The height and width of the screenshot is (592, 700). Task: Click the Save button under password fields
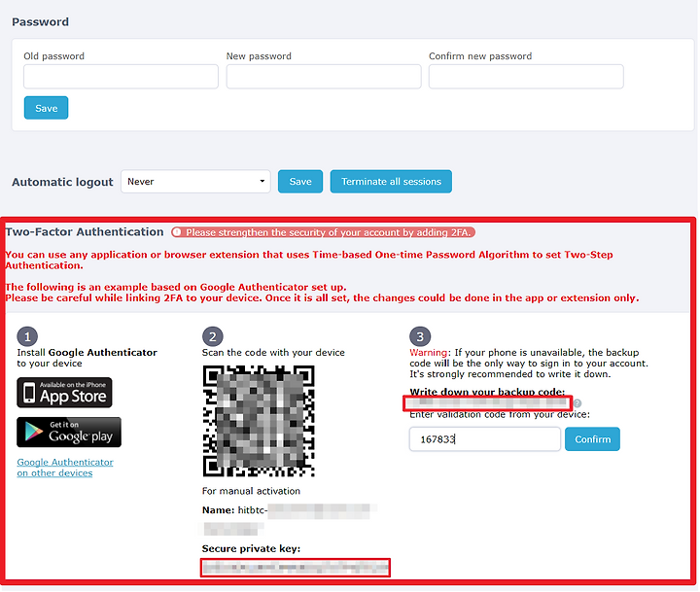coord(46,108)
